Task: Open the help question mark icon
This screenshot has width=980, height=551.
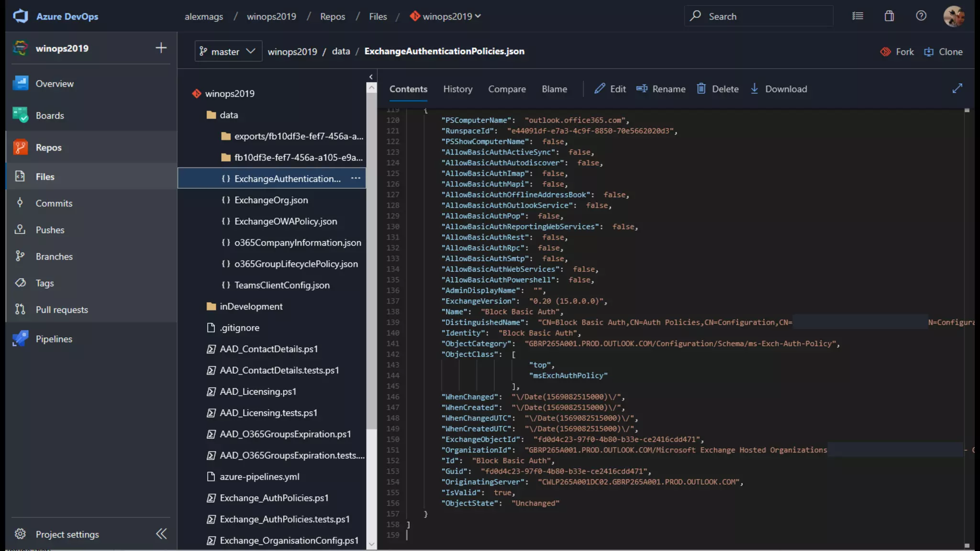Action: (921, 16)
